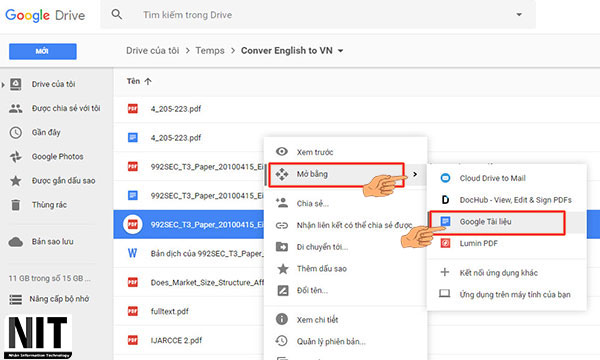Select the PDF file 4_205-223.pdf
The image size is (600, 360).
point(176,109)
